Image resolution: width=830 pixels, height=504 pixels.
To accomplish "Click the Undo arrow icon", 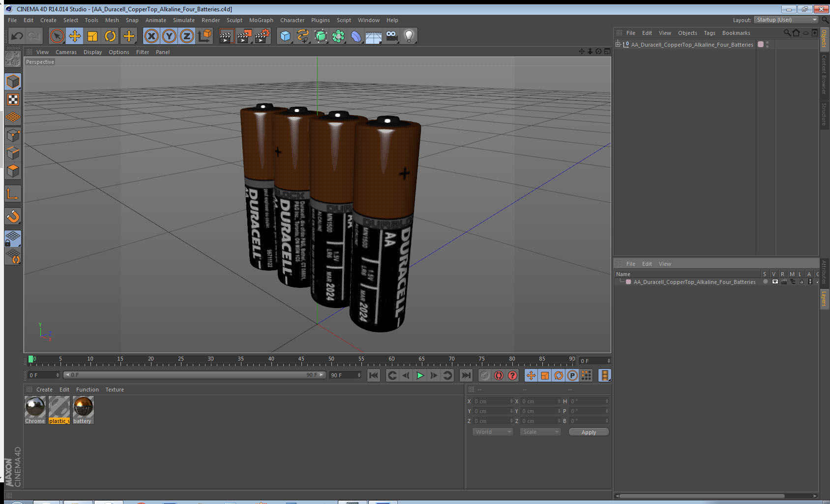I will point(17,36).
